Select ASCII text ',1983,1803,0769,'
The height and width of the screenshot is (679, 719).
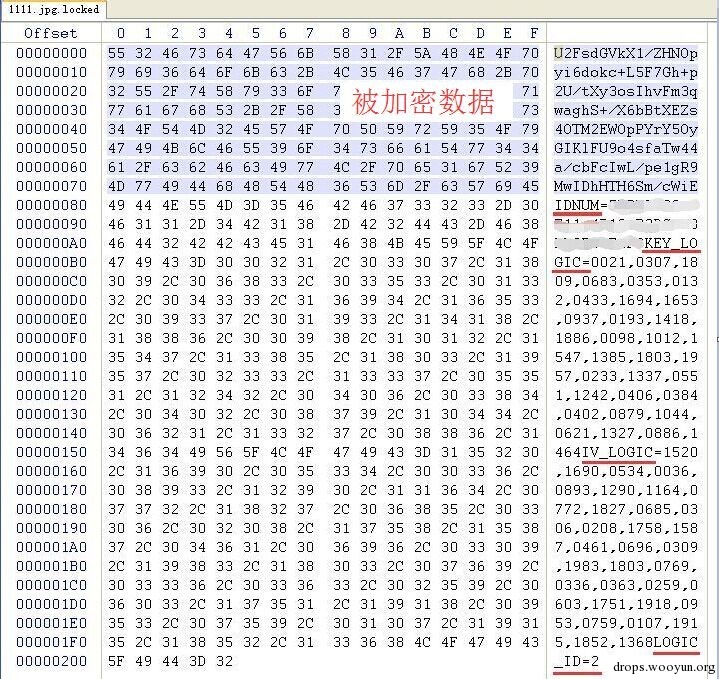[x=626, y=567]
